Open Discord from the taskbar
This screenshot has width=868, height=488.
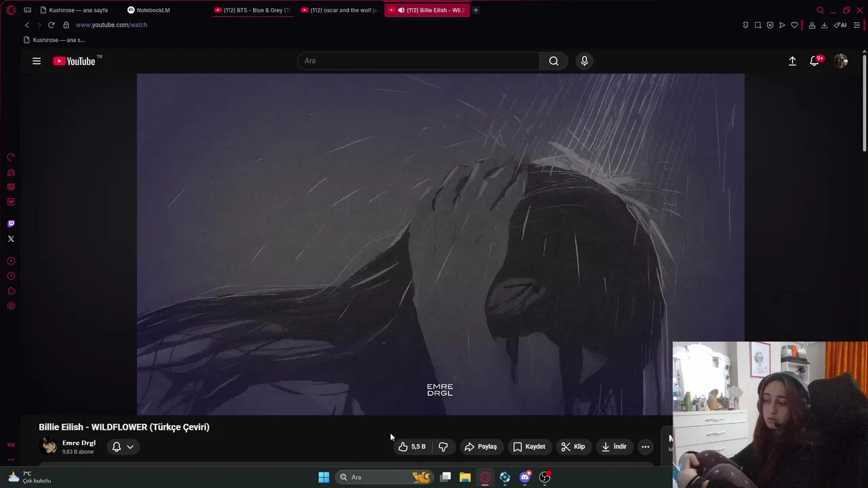click(525, 477)
